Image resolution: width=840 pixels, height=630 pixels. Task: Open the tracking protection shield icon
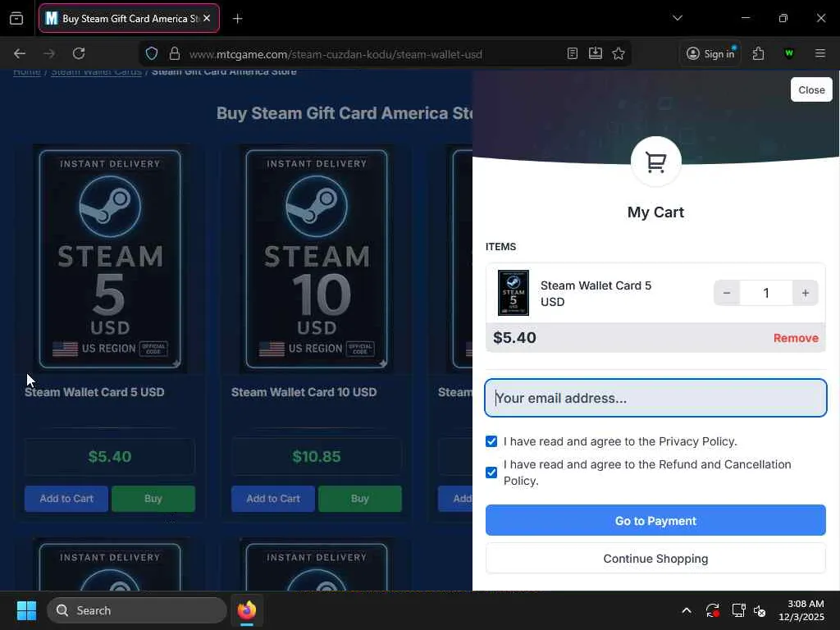point(152,53)
